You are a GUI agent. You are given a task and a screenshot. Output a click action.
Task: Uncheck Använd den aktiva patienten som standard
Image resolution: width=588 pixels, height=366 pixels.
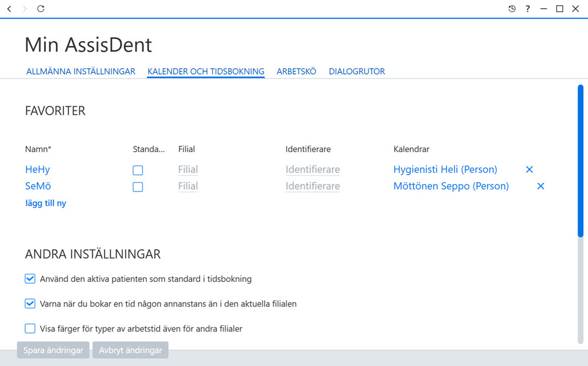coord(30,278)
